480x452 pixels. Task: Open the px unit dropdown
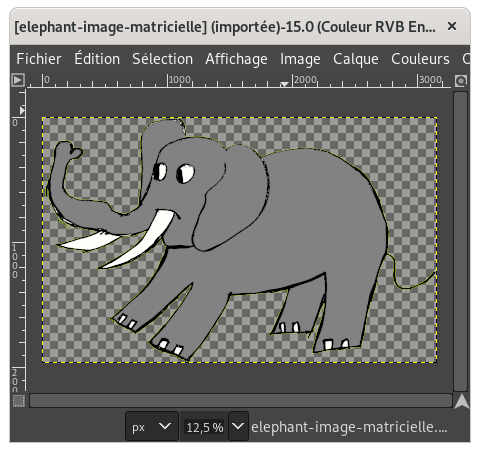pos(152,426)
